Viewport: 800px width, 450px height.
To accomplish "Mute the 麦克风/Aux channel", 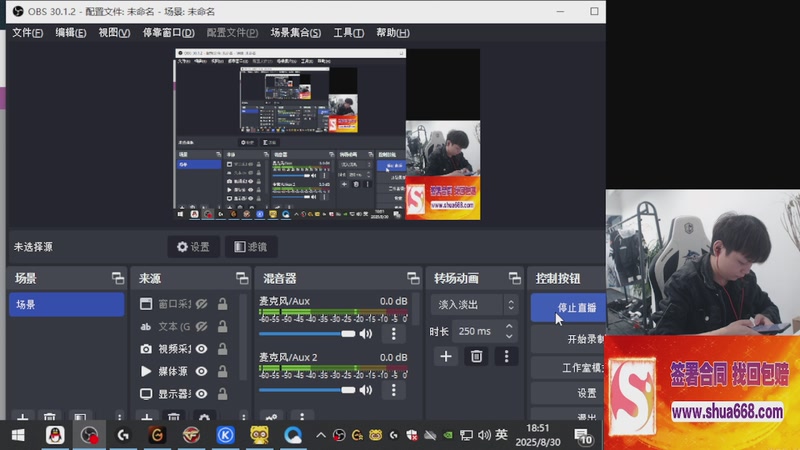I will click(366, 334).
